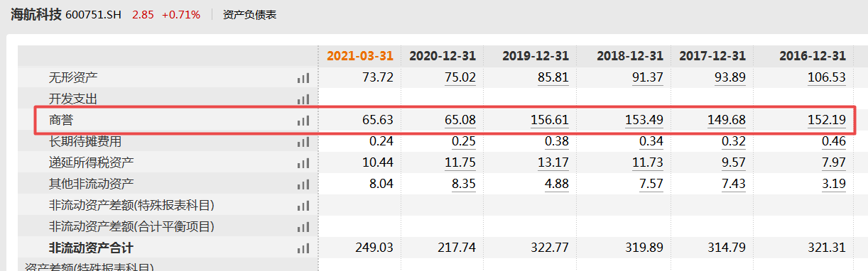This screenshot has height=271, width=868.
Task: Open 商誉 value 156.61 link
Action: [550, 120]
